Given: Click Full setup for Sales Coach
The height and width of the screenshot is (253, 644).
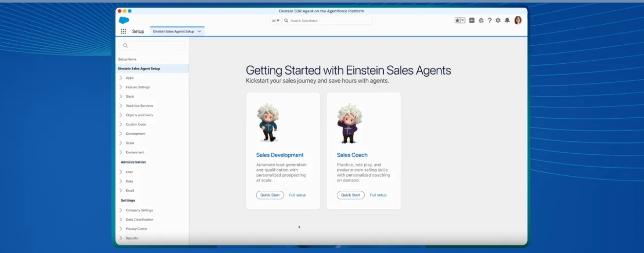Looking at the screenshot, I should click(378, 195).
